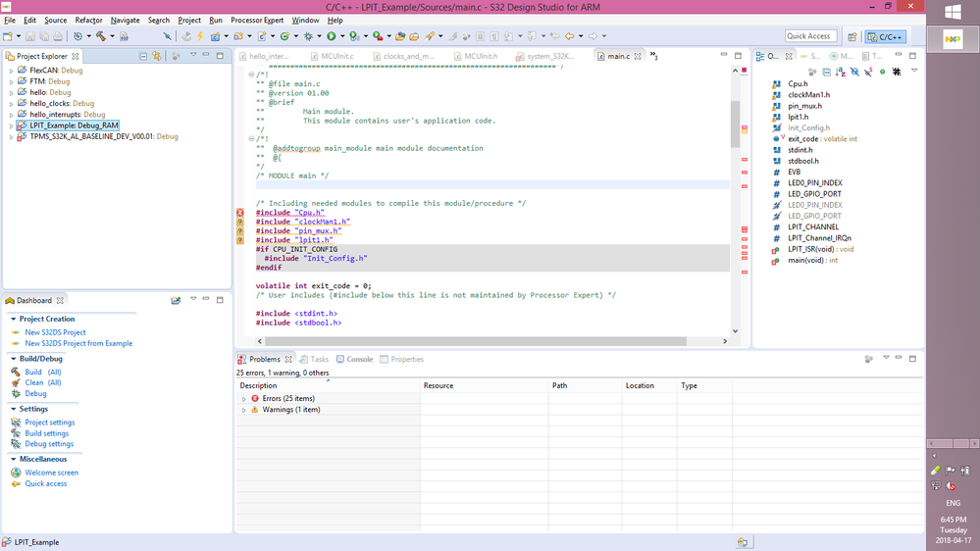Click the Build hammer icon in toolbar

click(x=98, y=36)
